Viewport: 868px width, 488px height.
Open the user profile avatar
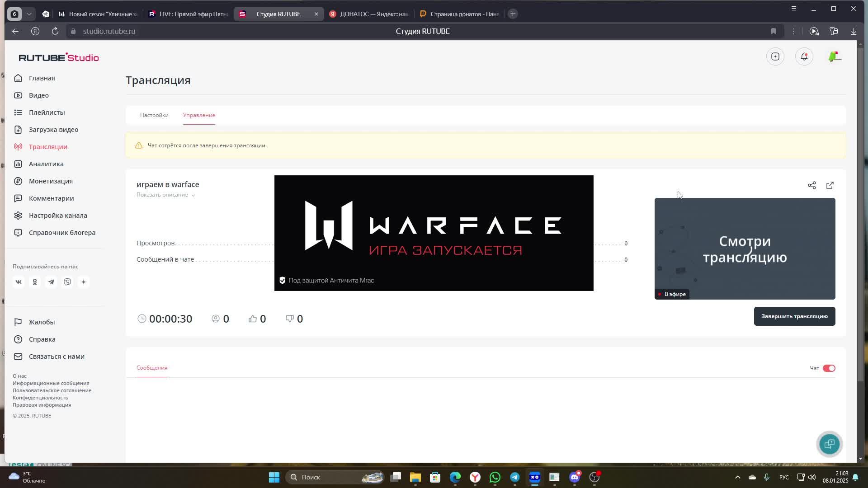point(834,56)
